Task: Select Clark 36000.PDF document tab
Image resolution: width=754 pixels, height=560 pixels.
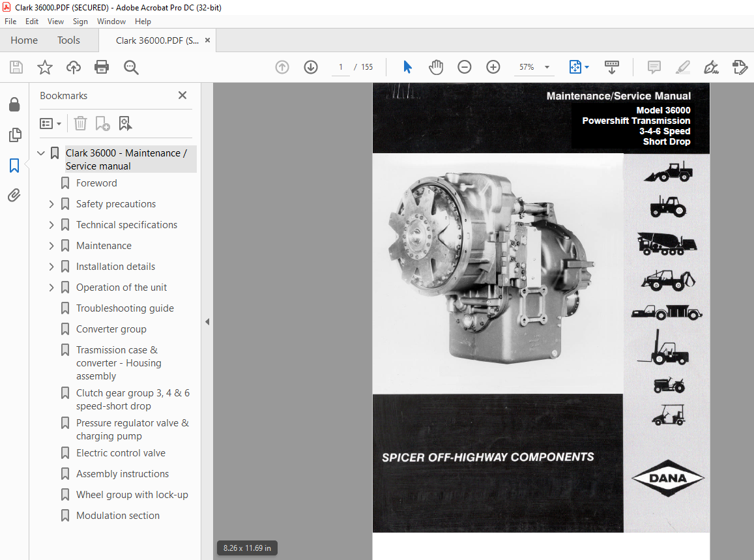Action: coord(157,40)
